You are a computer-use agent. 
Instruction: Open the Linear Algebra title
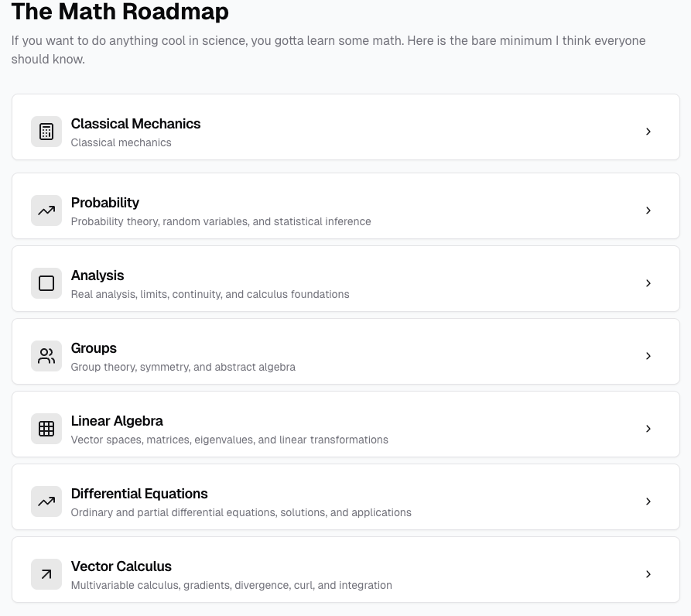pyautogui.click(x=117, y=421)
